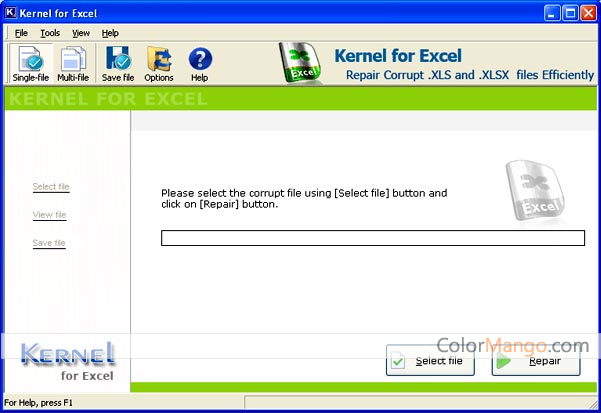This screenshot has width=601, height=413.
Task: Minimize the Kernel for Excel window
Action: [552, 13]
